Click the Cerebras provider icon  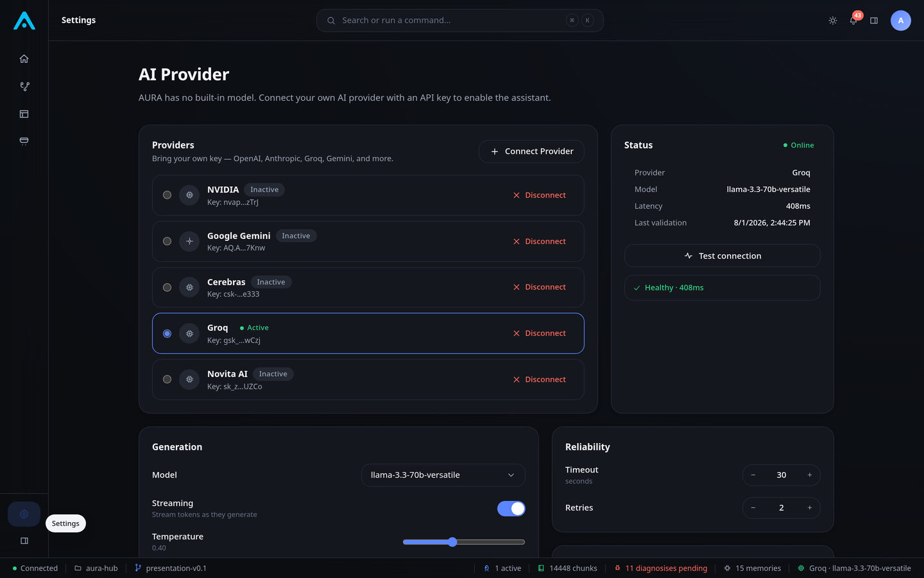tap(189, 288)
